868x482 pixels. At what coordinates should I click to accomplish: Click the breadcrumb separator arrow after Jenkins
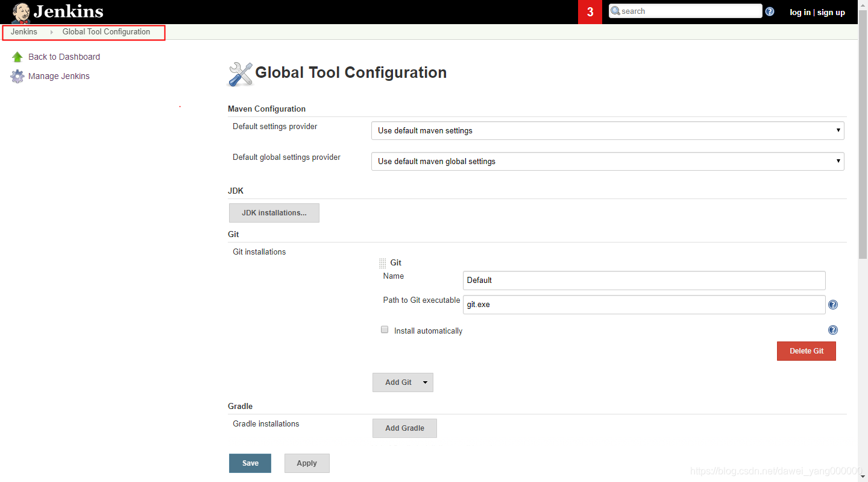[x=51, y=32]
